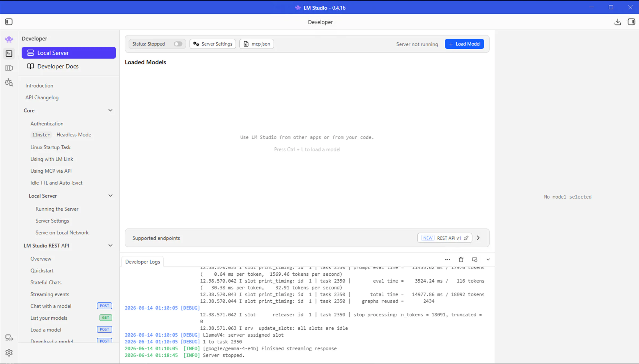Select the Developer terminal icon in sidebar
Image resolution: width=639 pixels, height=364 pixels.
pos(9,53)
